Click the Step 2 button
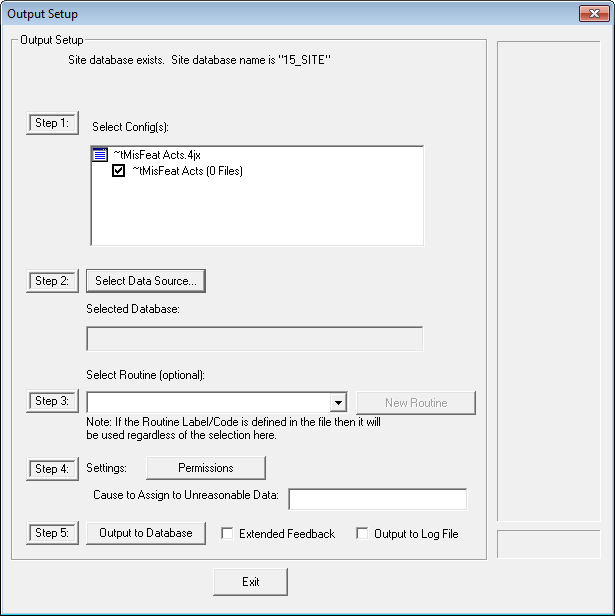The height and width of the screenshot is (616, 615). point(52,281)
